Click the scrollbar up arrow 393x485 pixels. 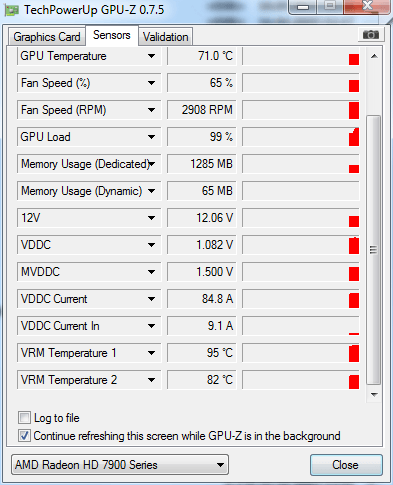tap(374, 56)
